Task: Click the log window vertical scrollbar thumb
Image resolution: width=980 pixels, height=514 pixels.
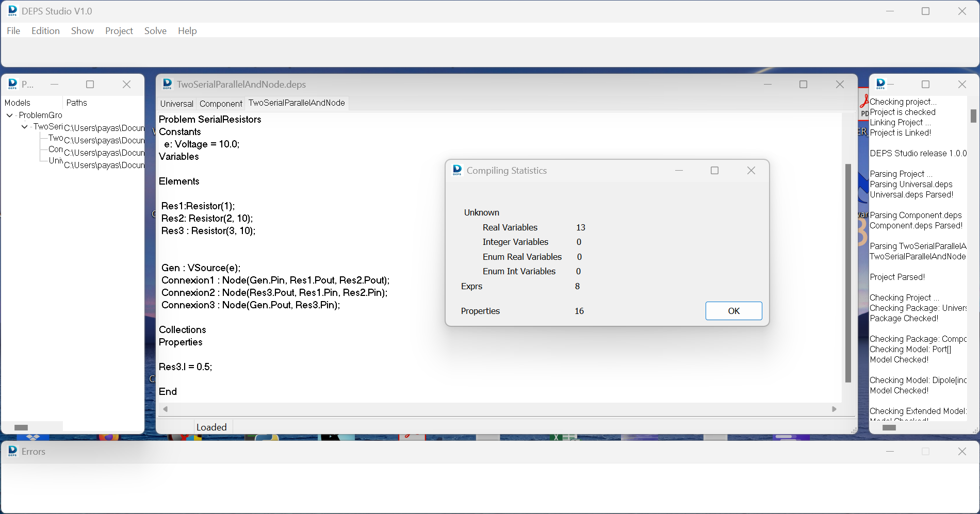Action: tap(973, 116)
